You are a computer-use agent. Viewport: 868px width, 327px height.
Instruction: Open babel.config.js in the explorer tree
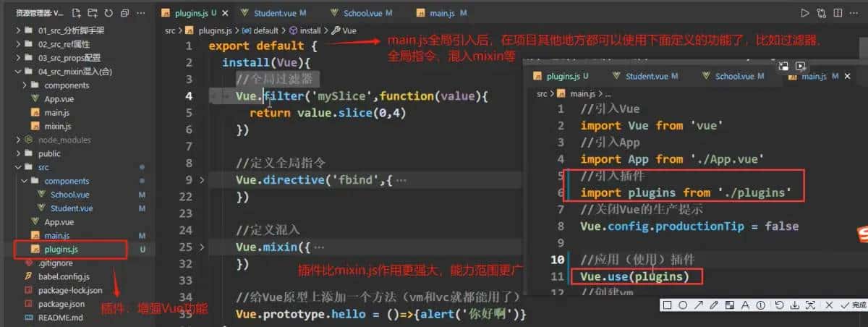[63, 277]
